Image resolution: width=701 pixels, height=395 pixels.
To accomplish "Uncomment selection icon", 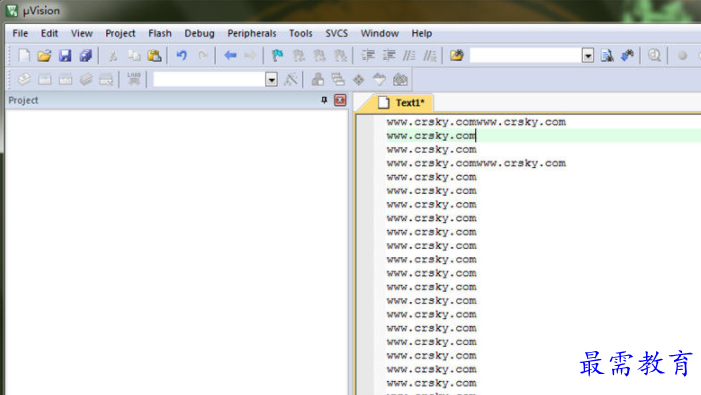I will click(x=430, y=55).
